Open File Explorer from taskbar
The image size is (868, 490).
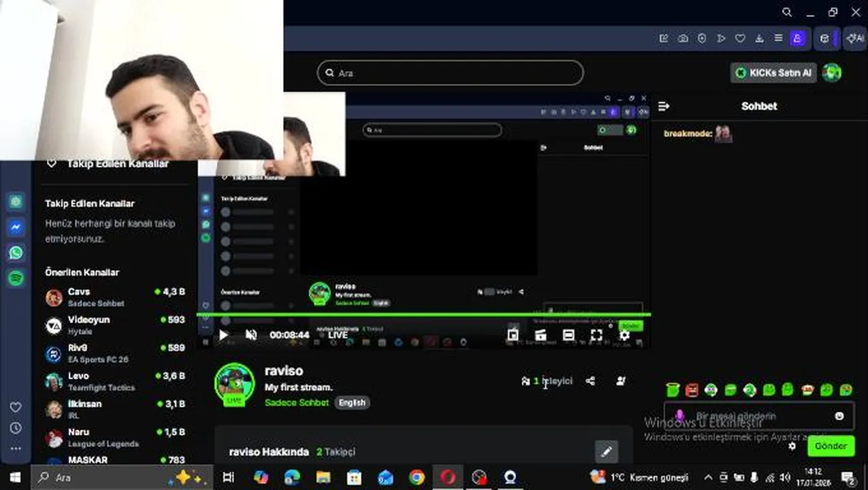323,477
